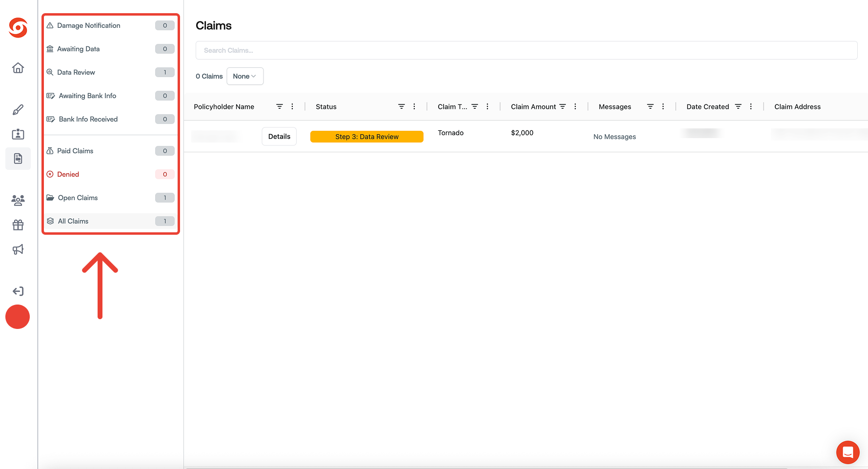This screenshot has height=469, width=868.
Task: Click the Claims document icon in sidebar
Action: [x=18, y=158]
